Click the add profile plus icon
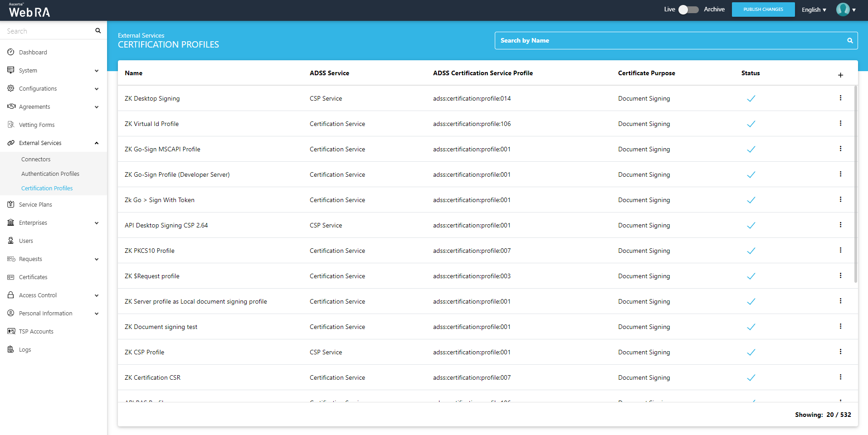The width and height of the screenshot is (868, 435). pos(840,75)
